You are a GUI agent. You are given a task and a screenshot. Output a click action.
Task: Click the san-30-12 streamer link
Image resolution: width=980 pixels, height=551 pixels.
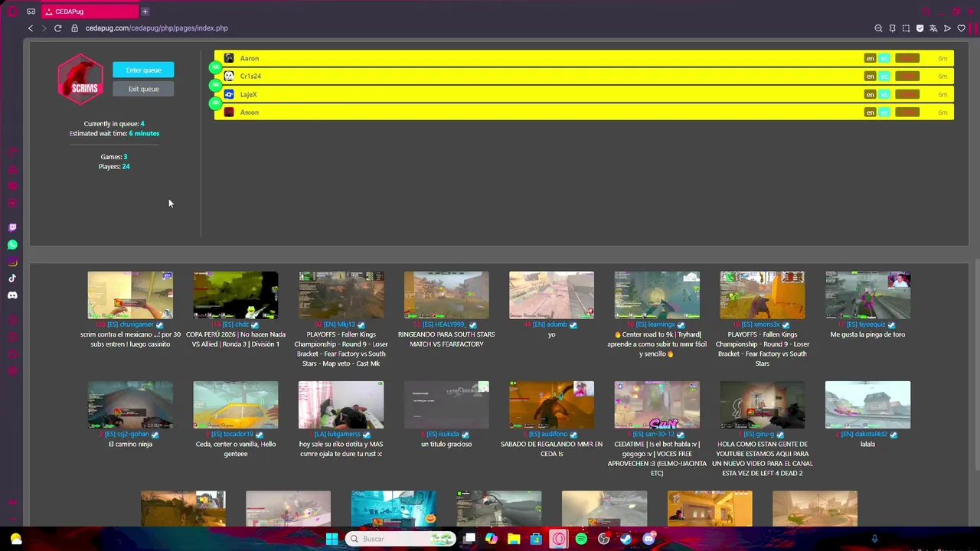(653, 435)
